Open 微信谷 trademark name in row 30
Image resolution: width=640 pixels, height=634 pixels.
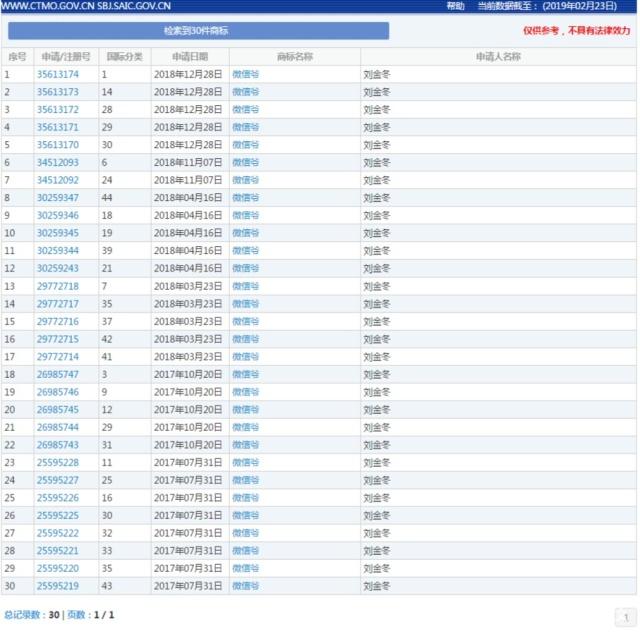(x=245, y=586)
